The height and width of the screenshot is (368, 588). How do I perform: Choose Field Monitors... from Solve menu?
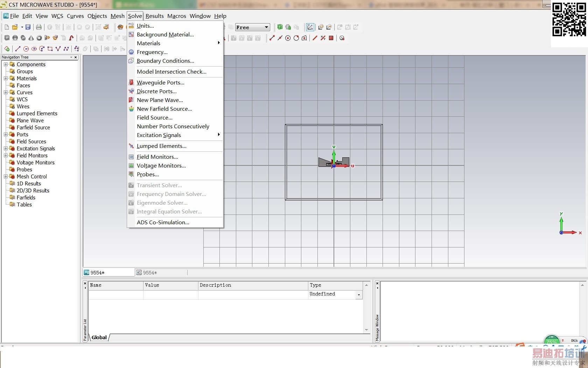tap(175, 157)
